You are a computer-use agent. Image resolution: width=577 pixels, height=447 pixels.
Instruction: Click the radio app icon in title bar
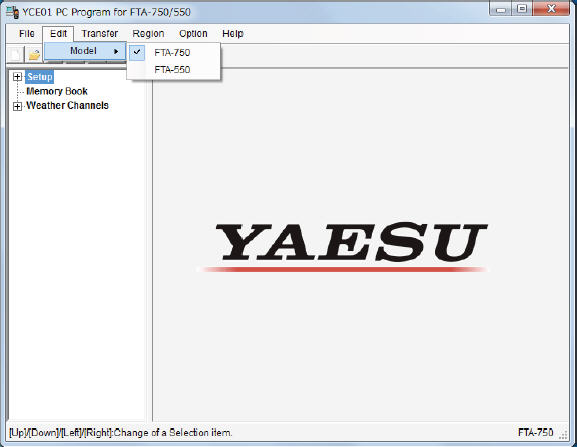[13, 13]
